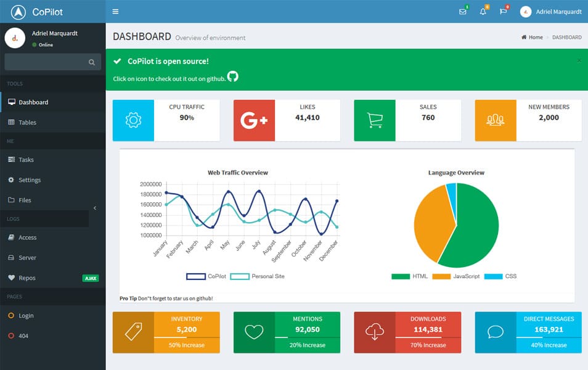Click the Home breadcrumb link
The width and height of the screenshot is (588, 370).
click(x=532, y=37)
